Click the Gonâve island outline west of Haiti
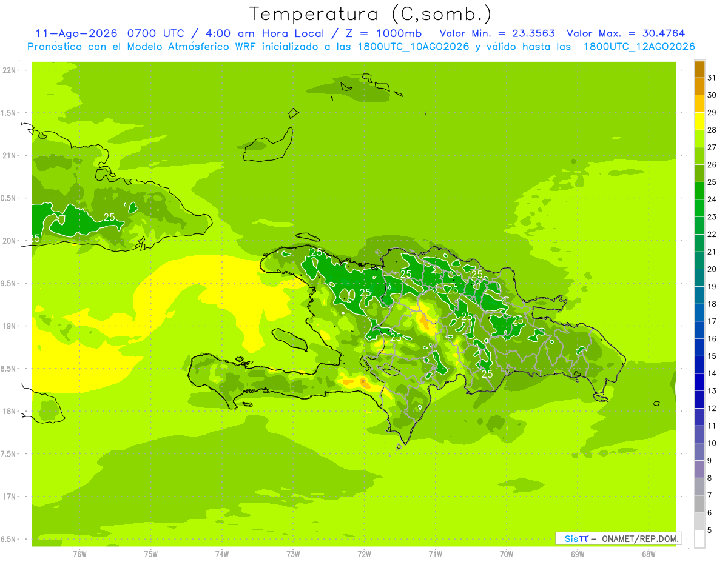The width and height of the screenshot is (728, 562). (290, 340)
